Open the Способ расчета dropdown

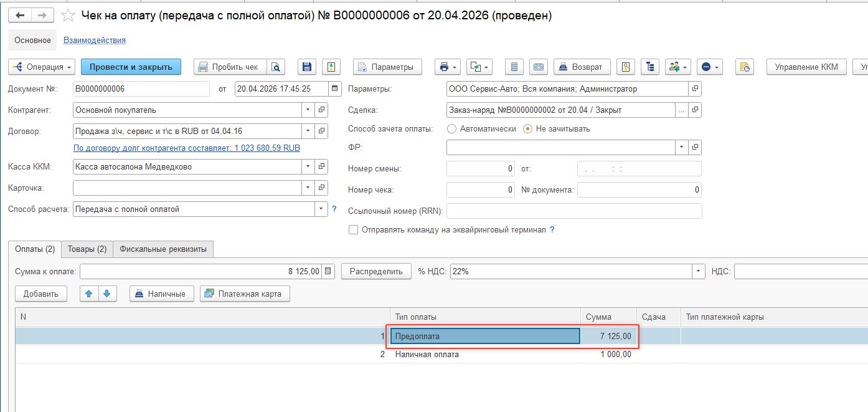(x=321, y=209)
